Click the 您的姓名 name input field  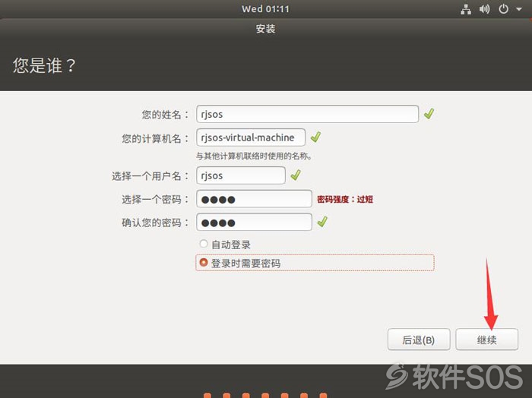point(307,114)
